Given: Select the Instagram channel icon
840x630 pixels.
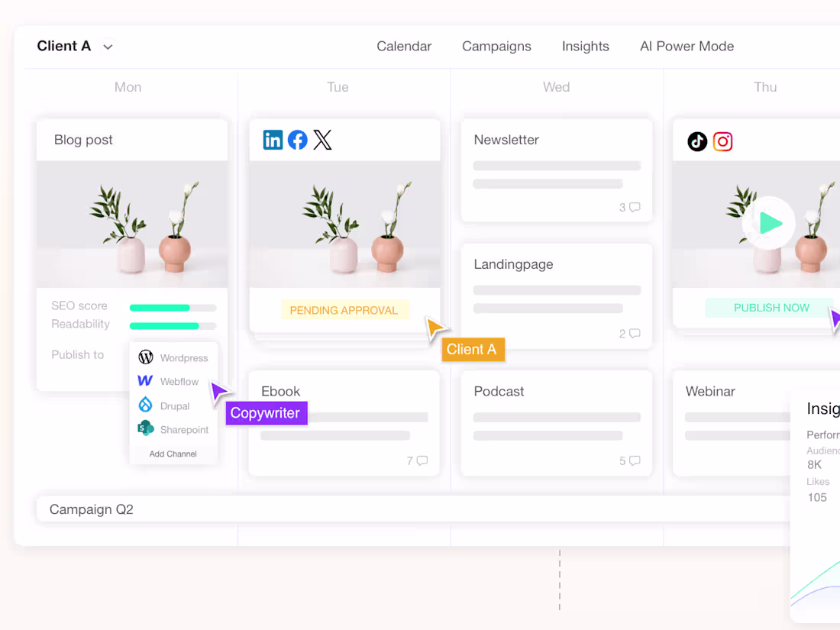Looking at the screenshot, I should pyautogui.click(x=722, y=141).
